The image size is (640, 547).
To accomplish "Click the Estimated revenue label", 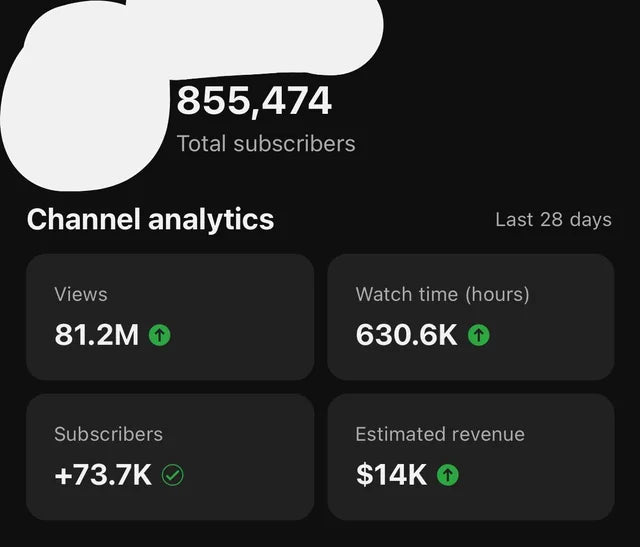I will (x=440, y=434).
